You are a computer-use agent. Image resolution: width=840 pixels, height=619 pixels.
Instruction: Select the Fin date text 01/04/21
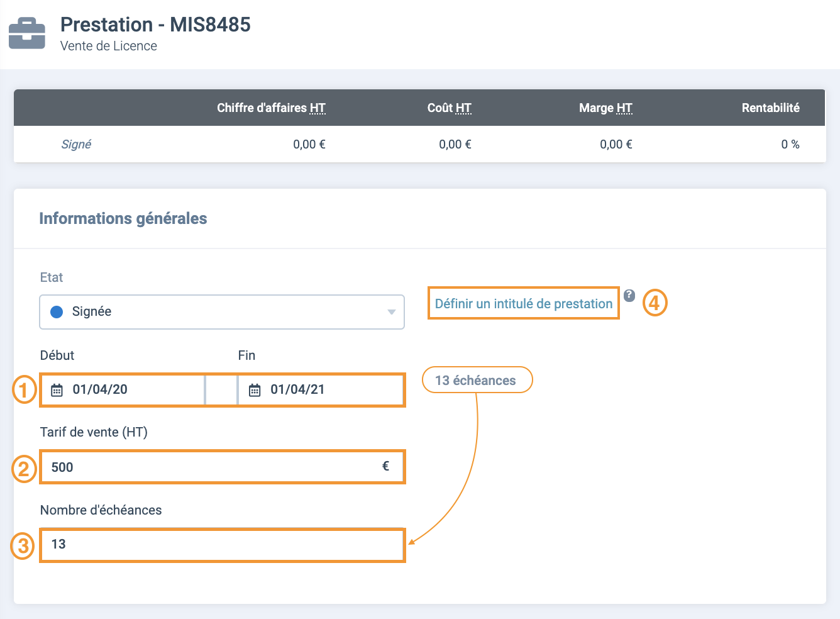point(297,389)
